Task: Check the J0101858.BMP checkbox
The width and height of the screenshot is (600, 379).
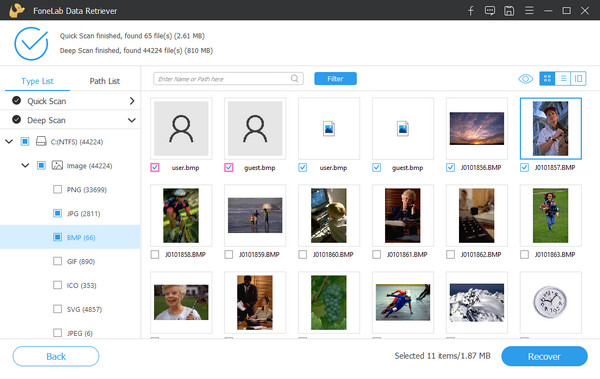Action: 155,254
